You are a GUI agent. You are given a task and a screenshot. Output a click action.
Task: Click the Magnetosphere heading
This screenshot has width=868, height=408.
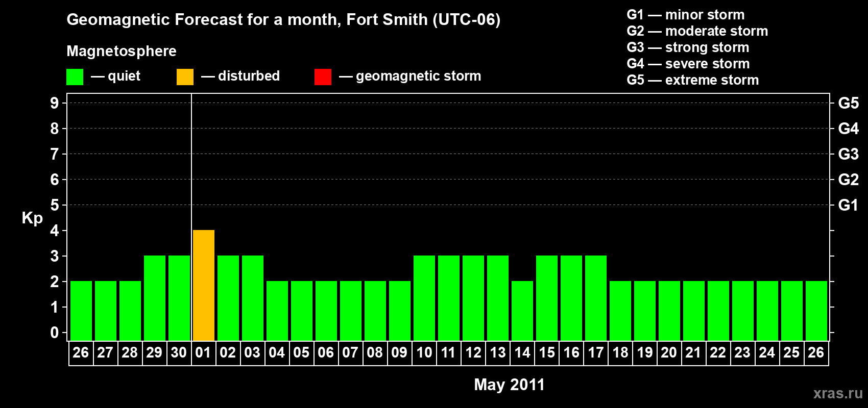pos(122,51)
